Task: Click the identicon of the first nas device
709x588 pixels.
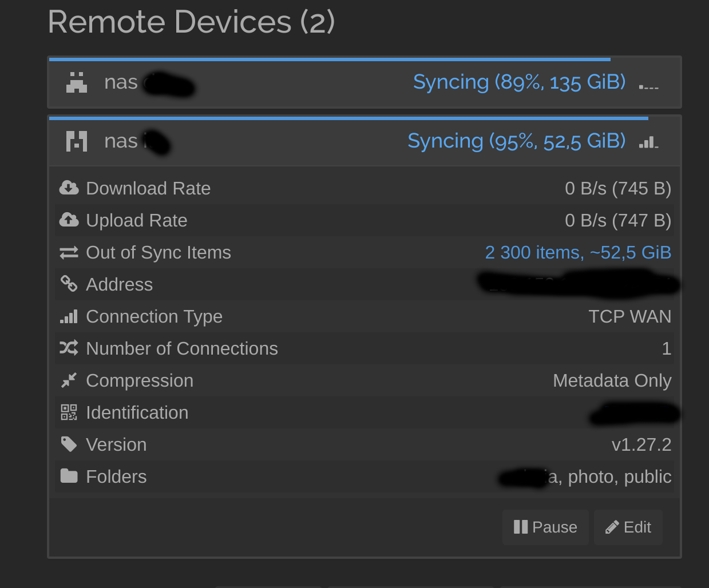Action: click(x=77, y=82)
